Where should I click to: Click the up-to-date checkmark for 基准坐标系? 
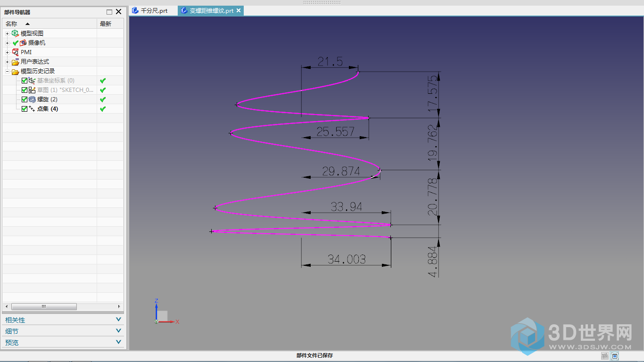point(103,81)
